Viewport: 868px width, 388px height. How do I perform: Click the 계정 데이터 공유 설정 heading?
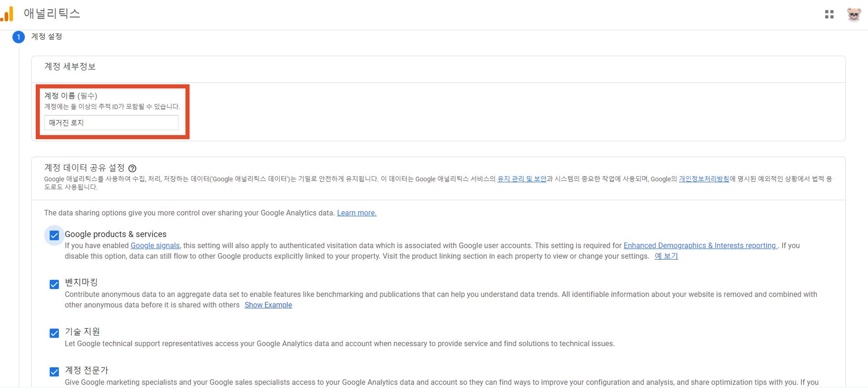(85, 168)
